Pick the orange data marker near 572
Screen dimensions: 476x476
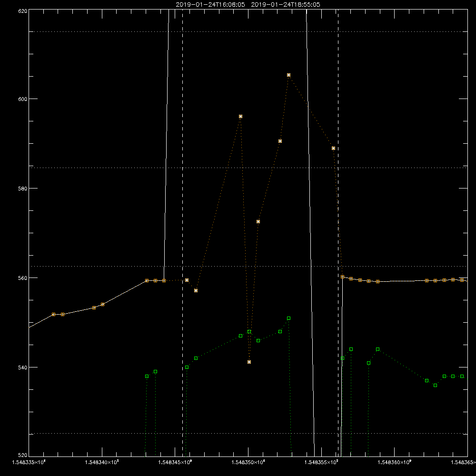click(258, 222)
